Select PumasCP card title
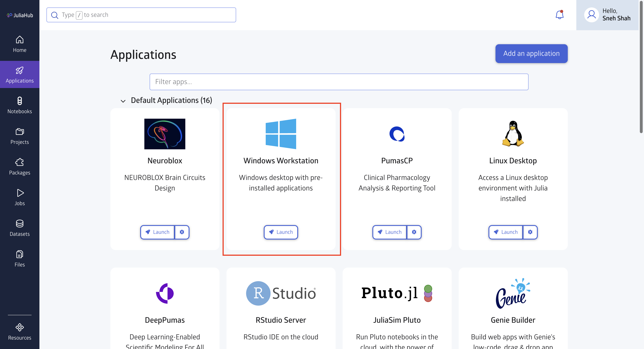 pos(397,161)
